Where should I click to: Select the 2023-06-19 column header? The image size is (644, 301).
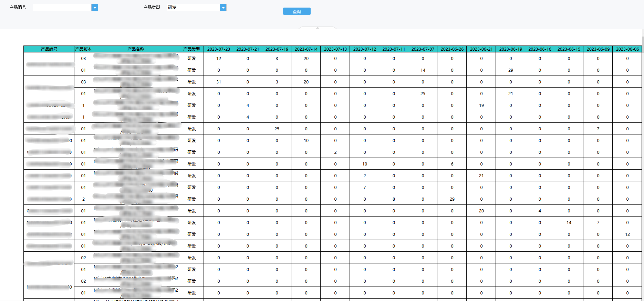click(511, 49)
